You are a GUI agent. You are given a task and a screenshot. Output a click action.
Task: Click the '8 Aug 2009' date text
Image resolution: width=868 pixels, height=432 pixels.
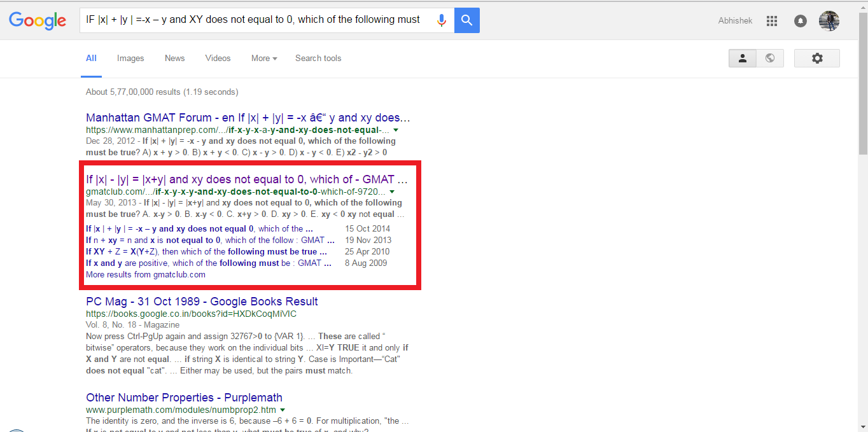366,263
